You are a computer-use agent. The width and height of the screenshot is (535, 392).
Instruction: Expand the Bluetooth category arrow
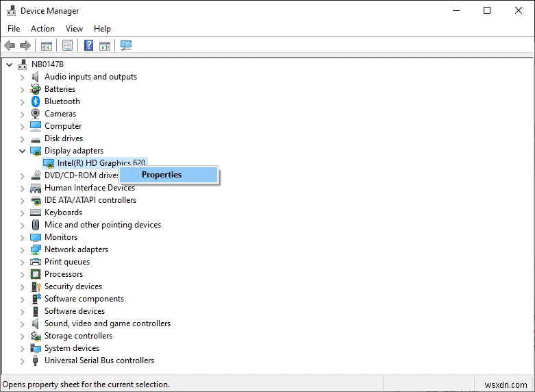tap(23, 101)
